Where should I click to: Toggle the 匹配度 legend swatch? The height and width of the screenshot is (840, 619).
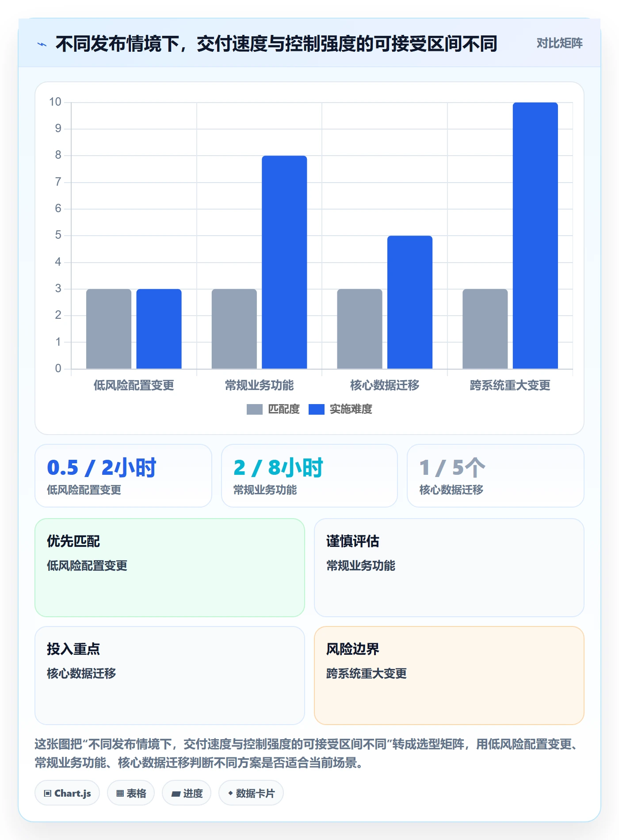coord(254,409)
